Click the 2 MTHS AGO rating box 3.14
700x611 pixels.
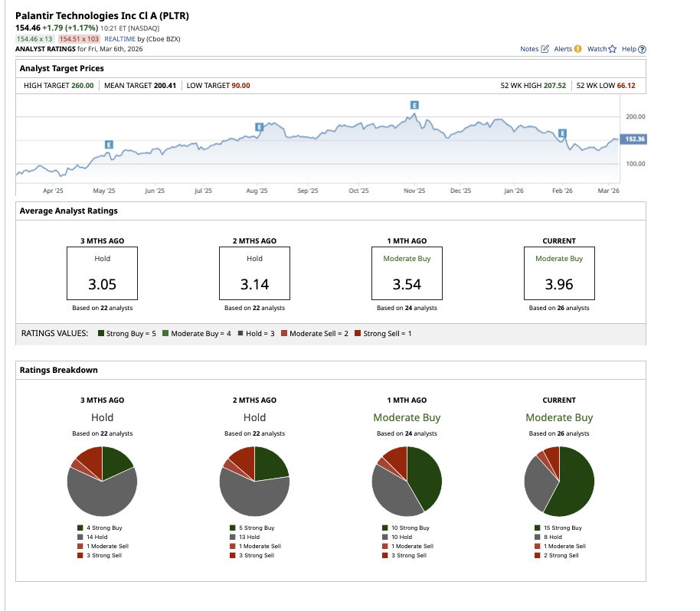[x=254, y=273]
